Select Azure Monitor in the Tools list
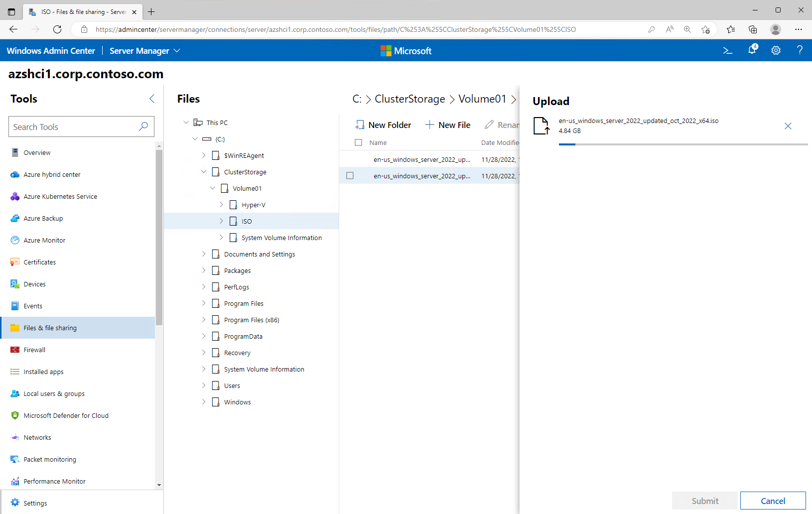812x514 pixels. click(x=44, y=240)
